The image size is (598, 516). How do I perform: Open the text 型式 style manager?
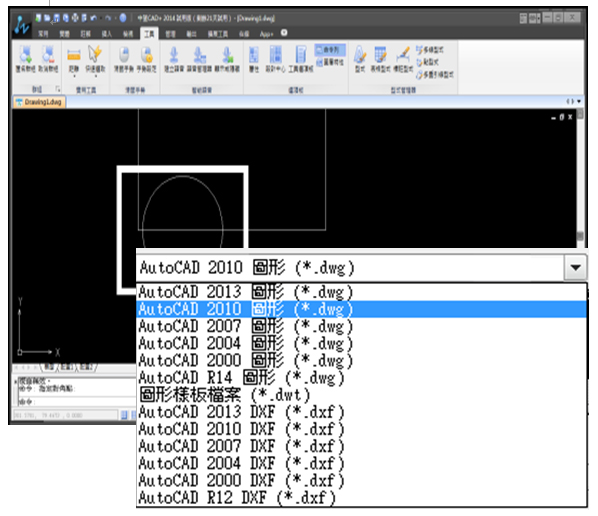click(x=360, y=58)
